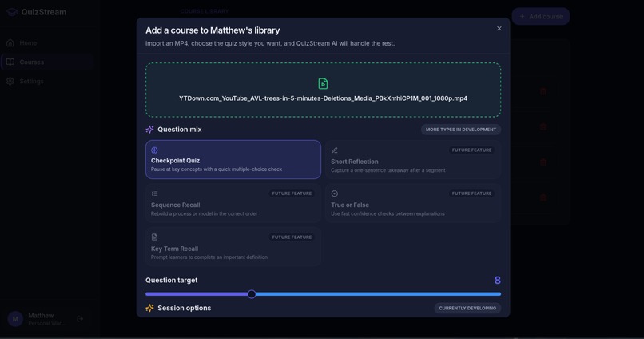Click the Home house icon in sidebar

pos(10,42)
